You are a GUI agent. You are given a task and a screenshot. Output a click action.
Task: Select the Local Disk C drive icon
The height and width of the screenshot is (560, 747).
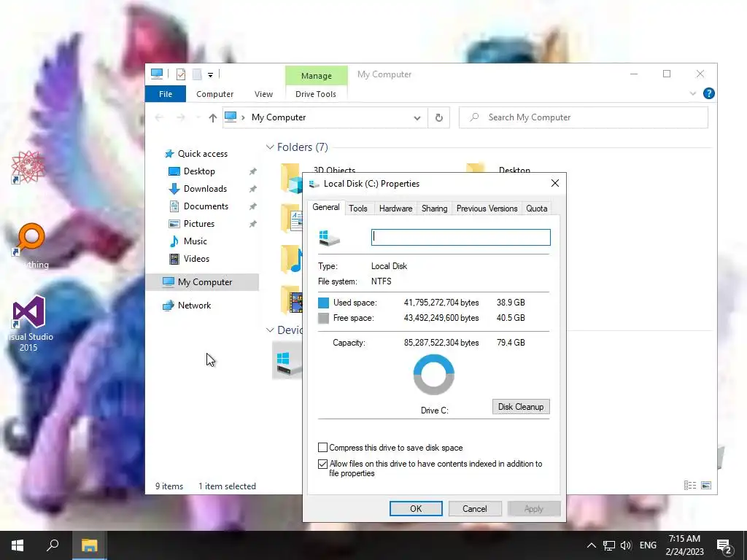(x=287, y=363)
